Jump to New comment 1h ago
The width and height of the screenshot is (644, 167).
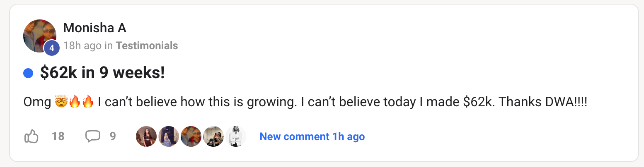(x=312, y=136)
